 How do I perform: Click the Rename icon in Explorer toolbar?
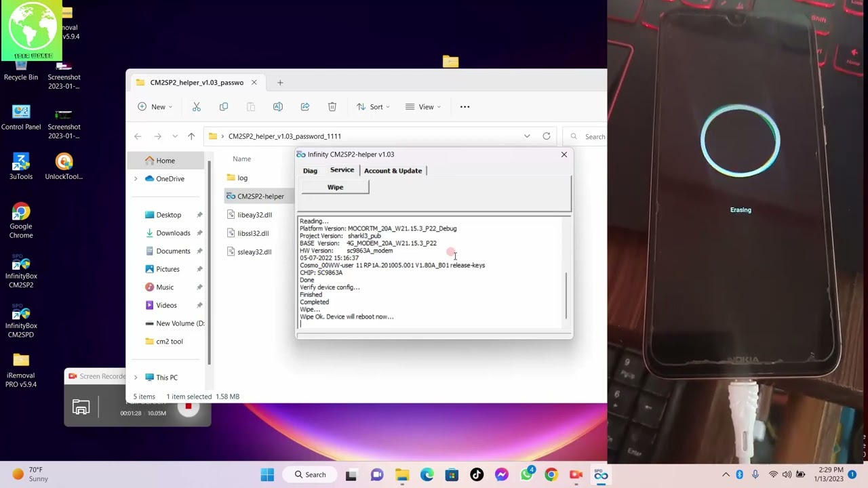pyautogui.click(x=278, y=106)
